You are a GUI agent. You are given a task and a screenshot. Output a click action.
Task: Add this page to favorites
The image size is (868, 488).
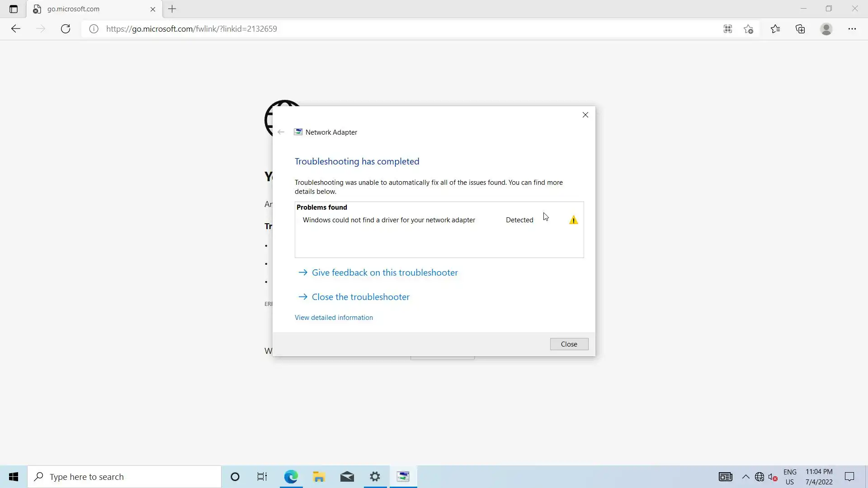(748, 29)
